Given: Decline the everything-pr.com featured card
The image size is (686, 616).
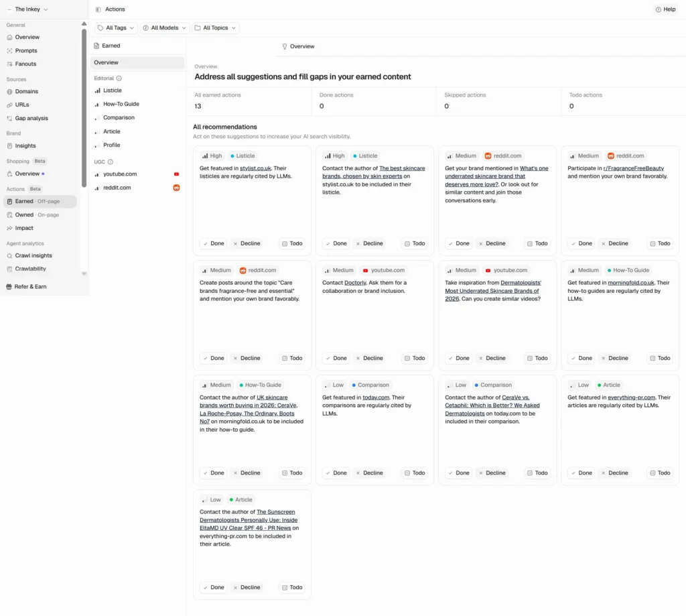Looking at the screenshot, I should pyautogui.click(x=615, y=473).
